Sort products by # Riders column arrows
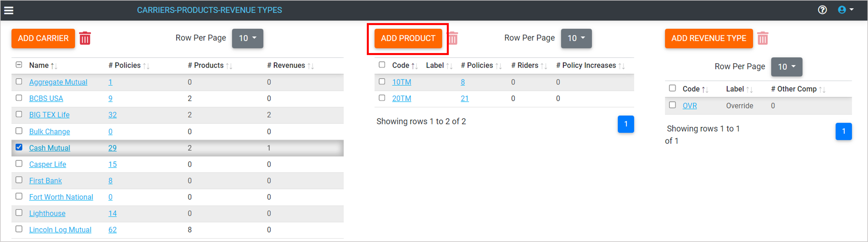Screen dimensions: 868x242 point(544,66)
